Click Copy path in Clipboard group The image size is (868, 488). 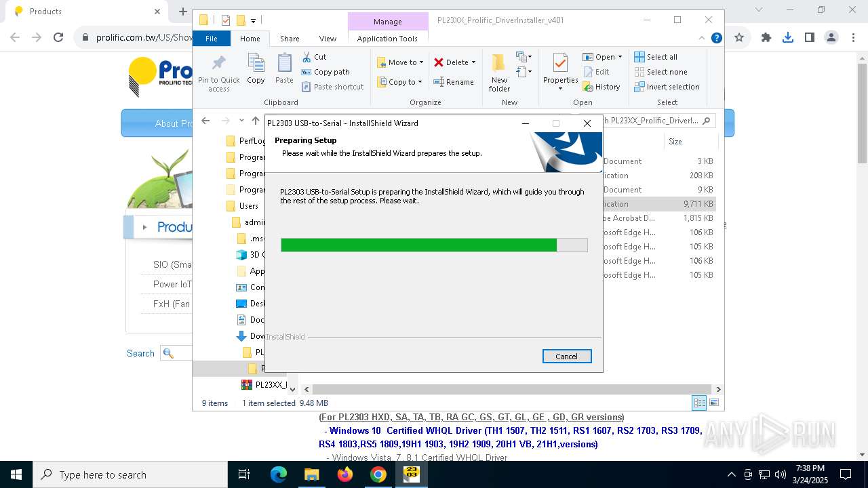[325, 72]
